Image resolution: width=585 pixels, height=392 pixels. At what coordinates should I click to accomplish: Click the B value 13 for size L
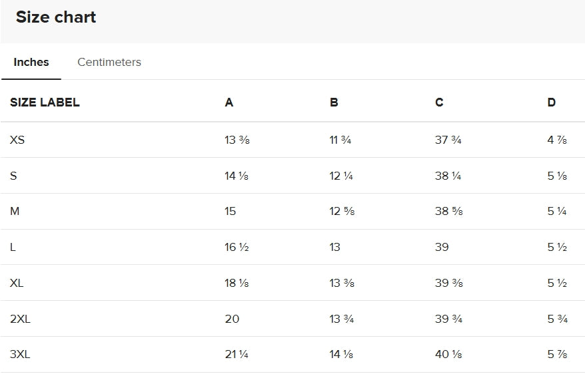[x=334, y=247]
